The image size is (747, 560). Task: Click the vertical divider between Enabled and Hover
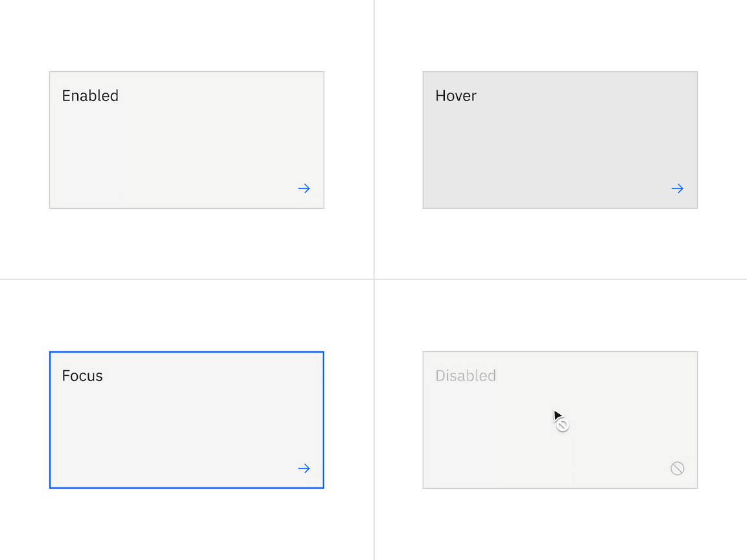point(374,140)
